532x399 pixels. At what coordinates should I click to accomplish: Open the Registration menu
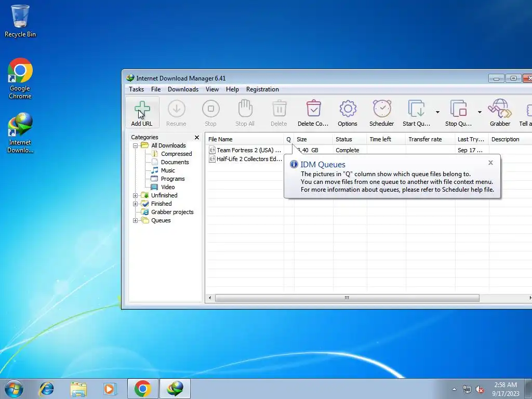click(x=262, y=89)
